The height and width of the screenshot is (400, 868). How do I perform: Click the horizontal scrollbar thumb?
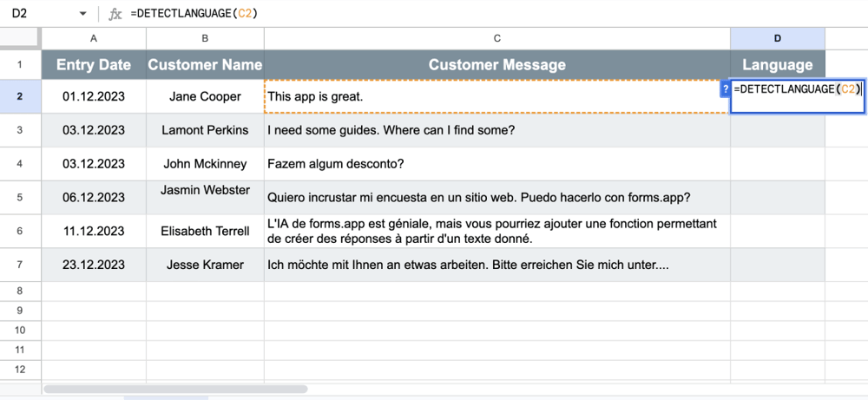click(x=175, y=390)
